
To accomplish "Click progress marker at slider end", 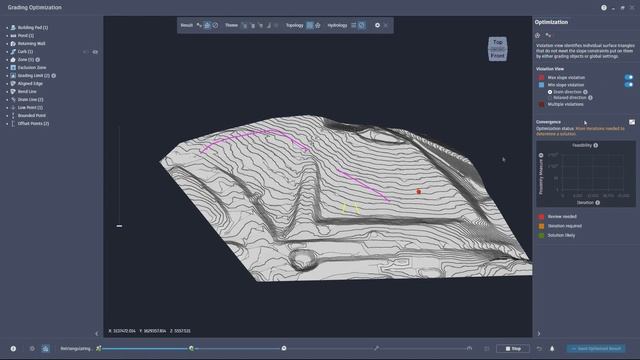I will coord(469,348).
